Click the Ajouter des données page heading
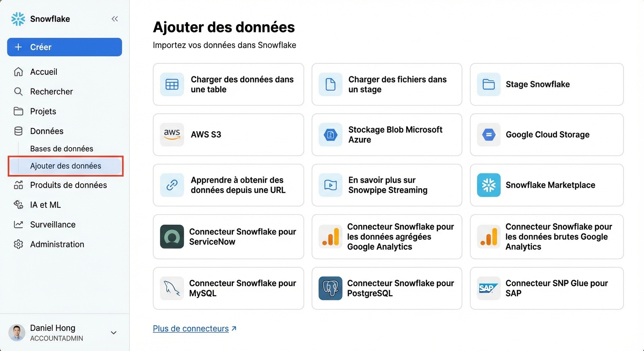This screenshot has width=644, height=351. pos(224,27)
